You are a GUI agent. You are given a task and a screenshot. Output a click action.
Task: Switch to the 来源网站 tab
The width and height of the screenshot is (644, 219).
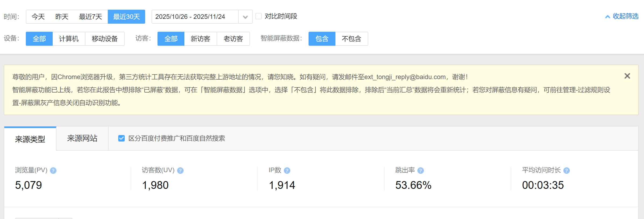[x=82, y=138]
